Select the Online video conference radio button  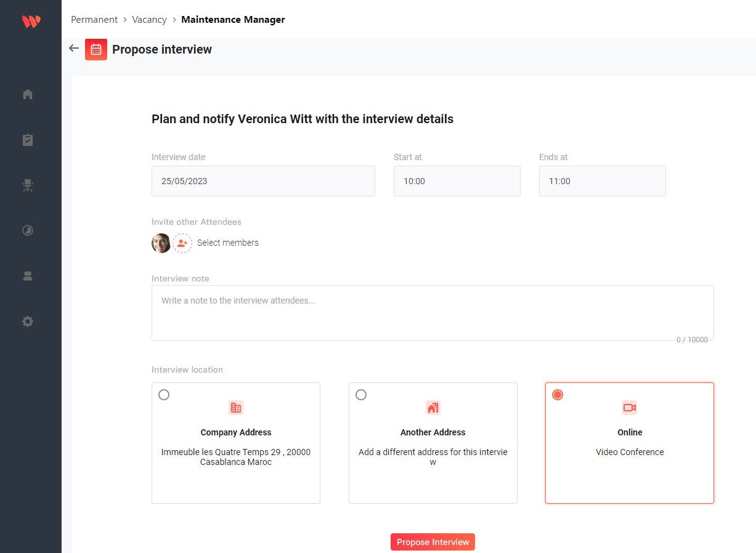pyautogui.click(x=558, y=395)
